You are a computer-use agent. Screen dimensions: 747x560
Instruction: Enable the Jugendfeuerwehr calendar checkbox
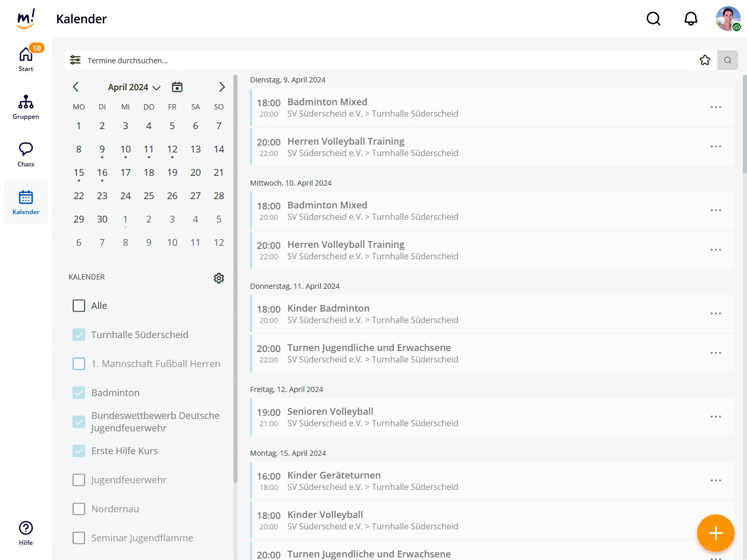[79, 480]
